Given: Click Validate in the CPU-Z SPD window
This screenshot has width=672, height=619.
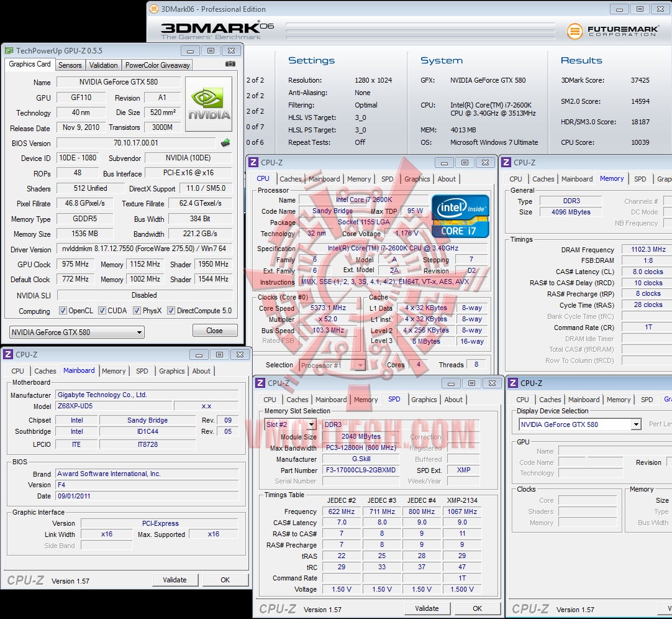Looking at the screenshot, I should click(x=427, y=608).
